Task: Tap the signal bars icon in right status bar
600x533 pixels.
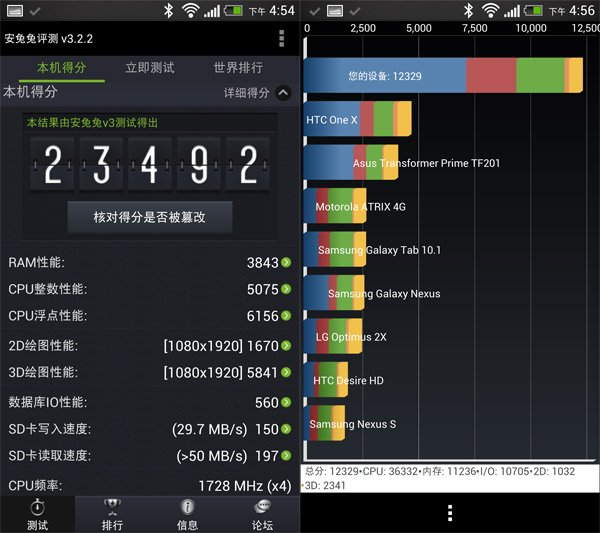Action: (x=512, y=11)
